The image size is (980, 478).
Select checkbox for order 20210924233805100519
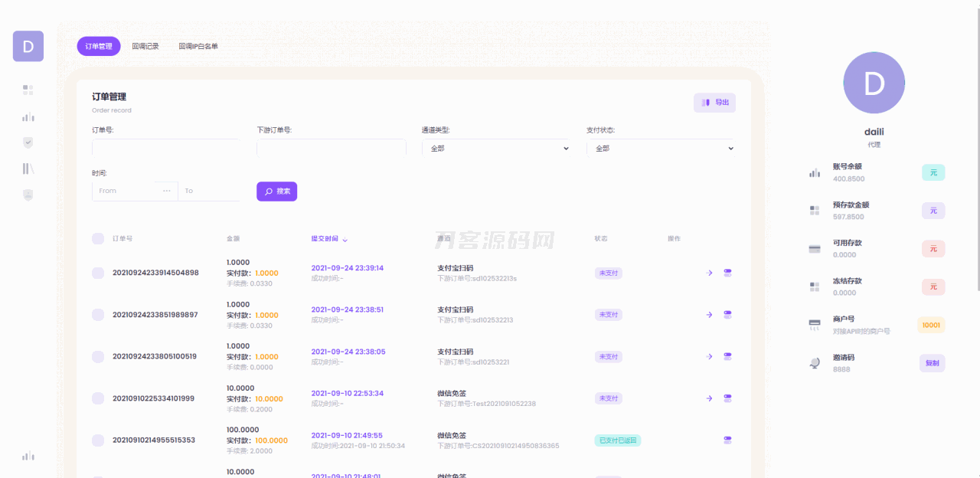98,356
